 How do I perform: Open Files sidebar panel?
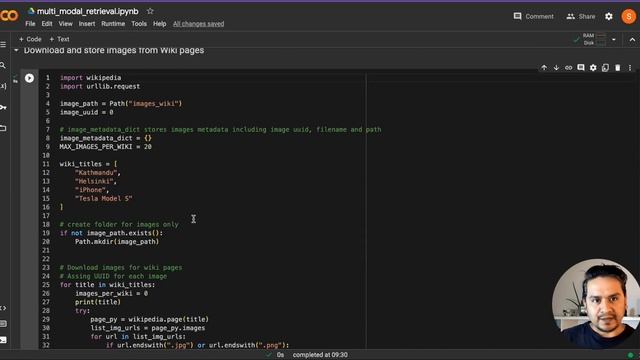pos(3,128)
